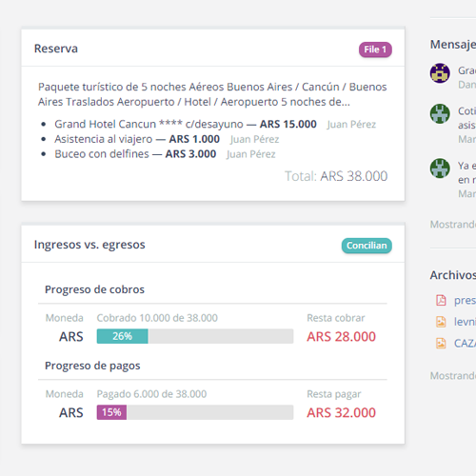This screenshot has width=476, height=476.
Task: Click the purple 15% pagos progress bar
Action: click(111, 412)
